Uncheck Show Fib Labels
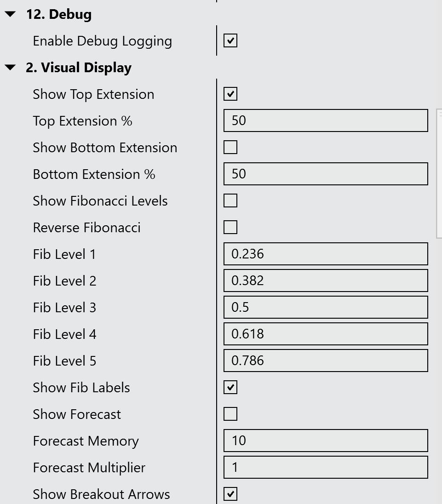The image size is (442, 504). click(230, 388)
